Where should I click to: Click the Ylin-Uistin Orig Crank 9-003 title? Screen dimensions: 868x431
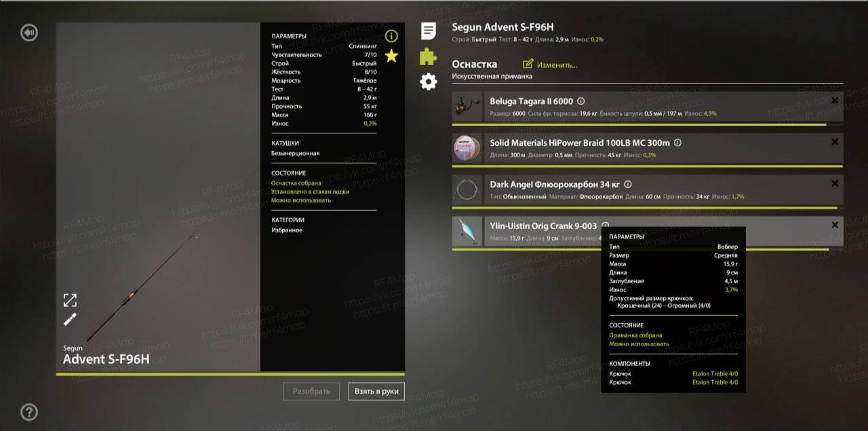pos(543,226)
